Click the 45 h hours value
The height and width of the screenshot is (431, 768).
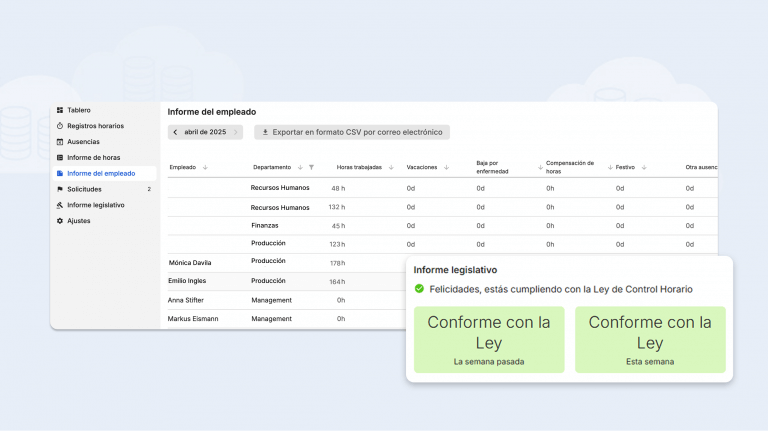[338, 226]
